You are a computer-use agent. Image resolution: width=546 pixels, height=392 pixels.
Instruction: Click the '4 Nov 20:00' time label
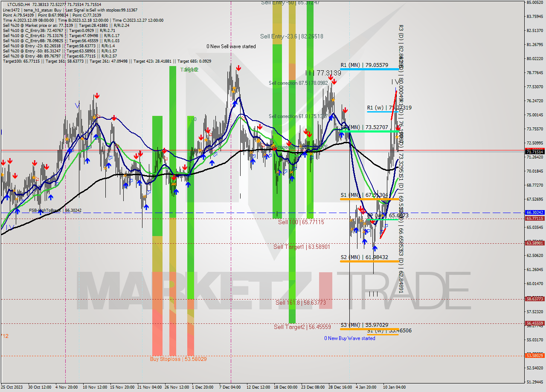66,387
